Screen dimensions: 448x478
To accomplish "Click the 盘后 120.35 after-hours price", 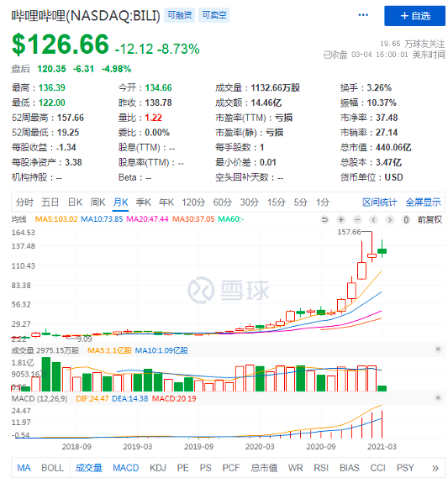I will click(x=51, y=69).
